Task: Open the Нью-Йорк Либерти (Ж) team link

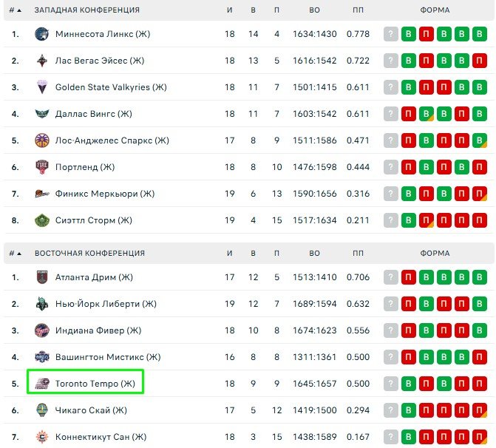Action: pyautogui.click(x=106, y=304)
